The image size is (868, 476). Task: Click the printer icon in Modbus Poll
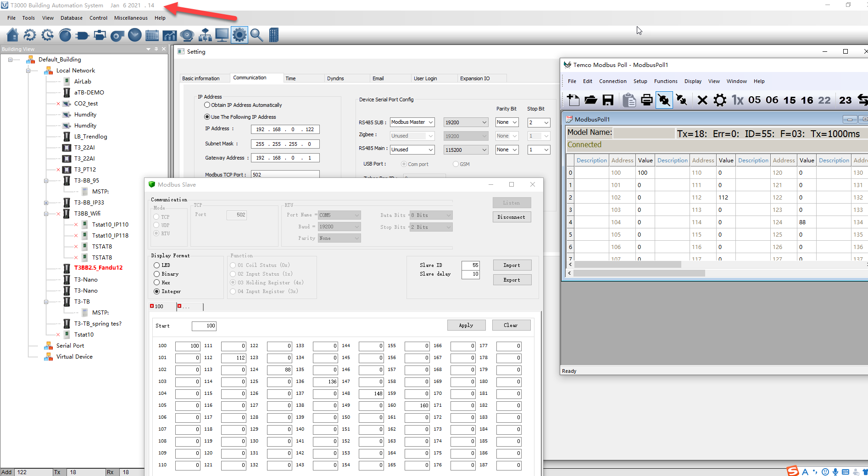click(x=646, y=100)
